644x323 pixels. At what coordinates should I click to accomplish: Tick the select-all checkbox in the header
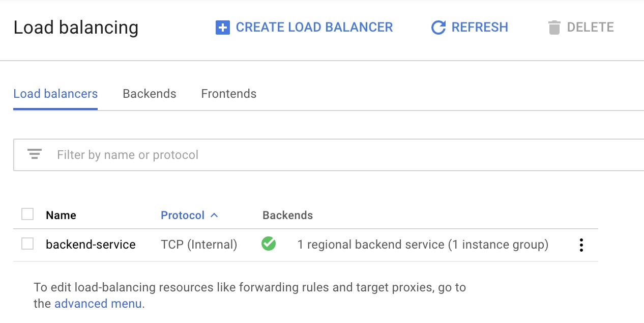pyautogui.click(x=27, y=214)
